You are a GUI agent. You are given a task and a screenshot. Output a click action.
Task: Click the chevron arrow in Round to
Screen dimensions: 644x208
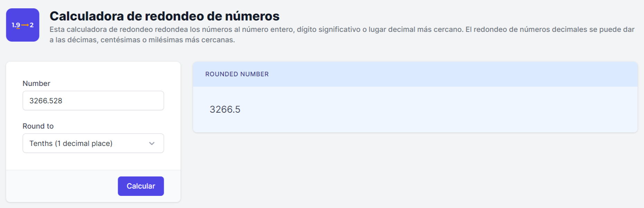(x=152, y=144)
